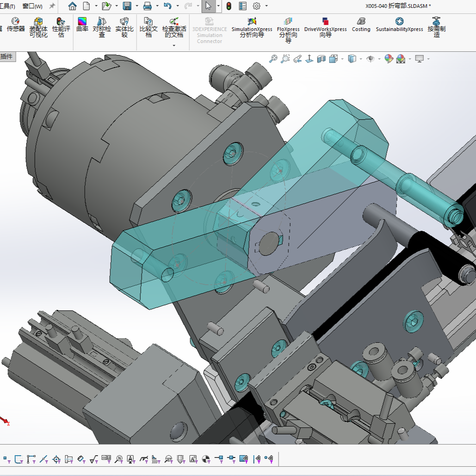Click the Symmetry Check (对称检查) tool
Image resolution: width=476 pixels, height=476 pixels.
pyautogui.click(x=102, y=27)
